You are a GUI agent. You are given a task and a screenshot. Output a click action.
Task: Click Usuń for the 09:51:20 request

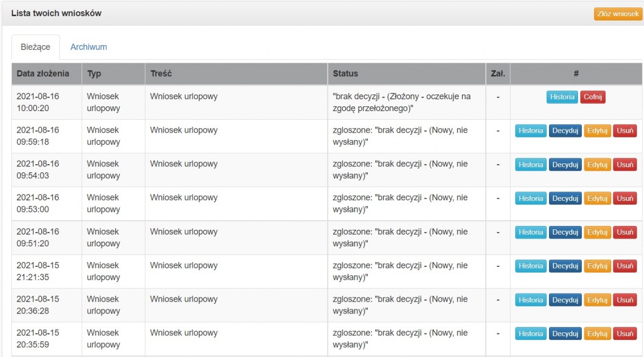[x=625, y=232]
